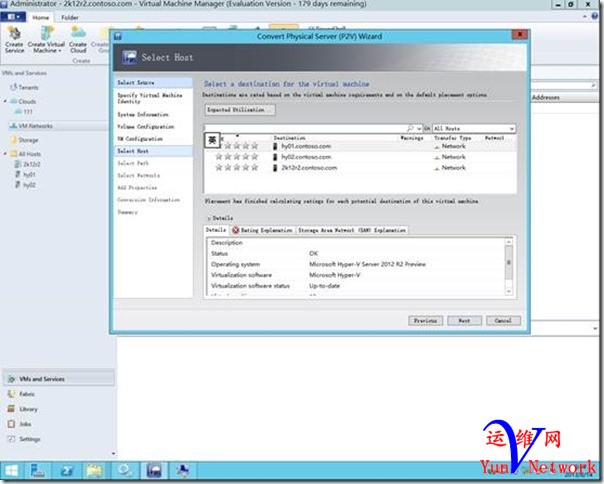Image resolution: width=604 pixels, height=484 pixels.
Task: Open PowerShell from the taskbar
Action: pyautogui.click(x=68, y=471)
